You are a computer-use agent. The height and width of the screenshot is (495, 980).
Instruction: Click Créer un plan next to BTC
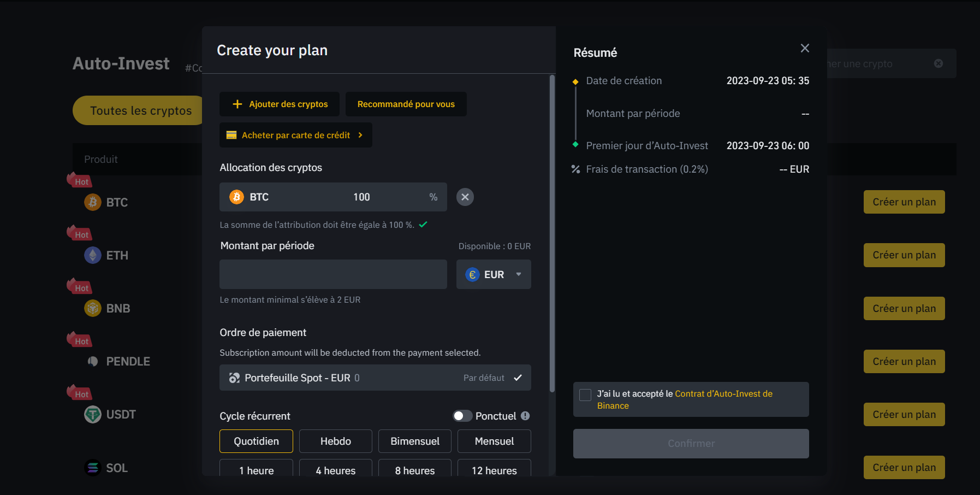click(904, 202)
